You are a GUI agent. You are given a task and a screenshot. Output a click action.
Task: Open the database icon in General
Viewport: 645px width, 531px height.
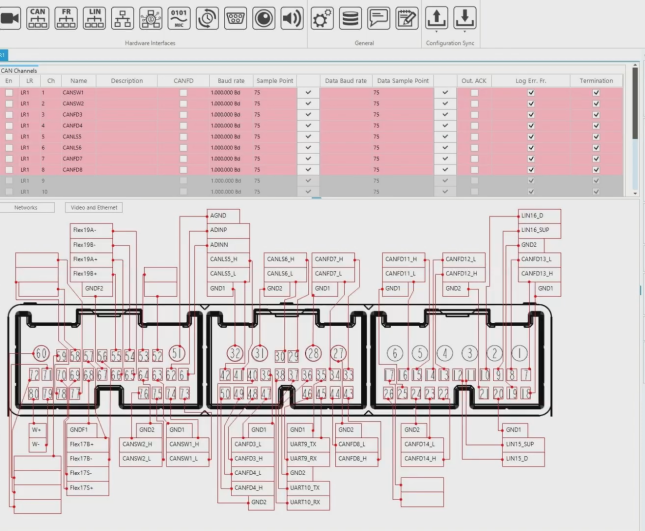click(350, 17)
